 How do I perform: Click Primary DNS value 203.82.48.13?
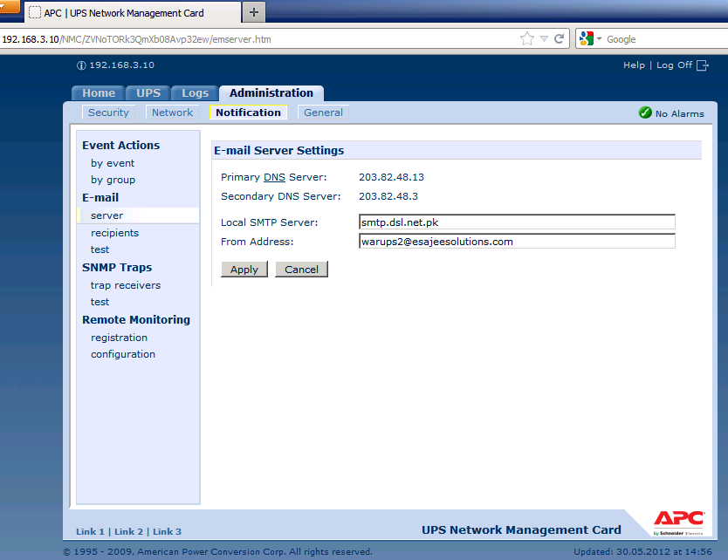tap(391, 177)
